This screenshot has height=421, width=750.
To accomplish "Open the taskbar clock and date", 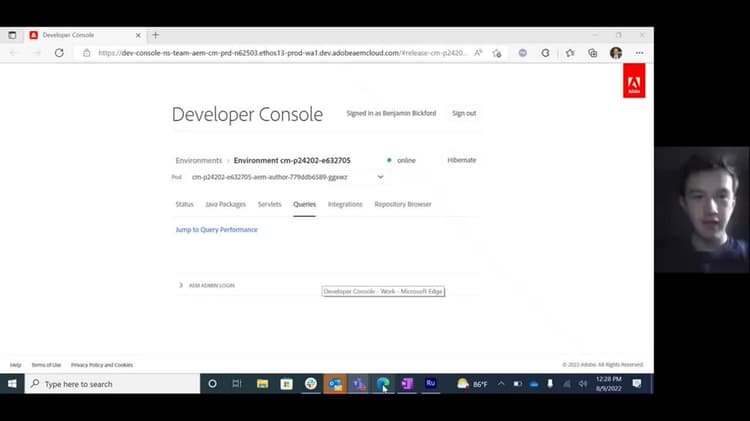I will [608, 384].
